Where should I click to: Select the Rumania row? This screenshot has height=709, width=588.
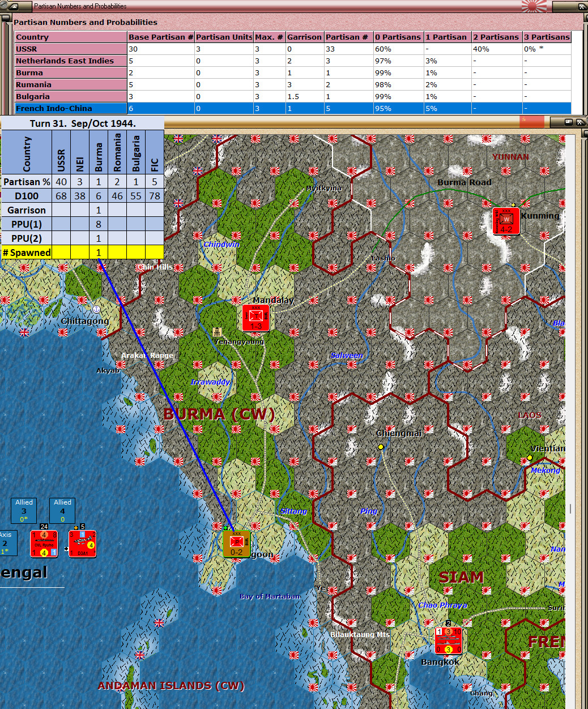293,84
